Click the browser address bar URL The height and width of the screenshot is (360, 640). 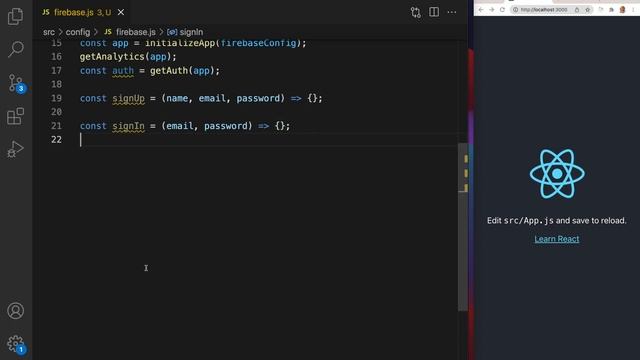pos(544,10)
